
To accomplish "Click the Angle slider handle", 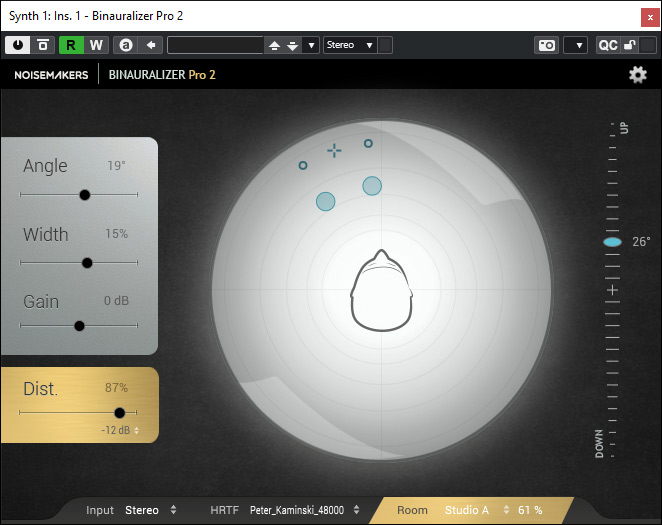I will click(x=84, y=195).
